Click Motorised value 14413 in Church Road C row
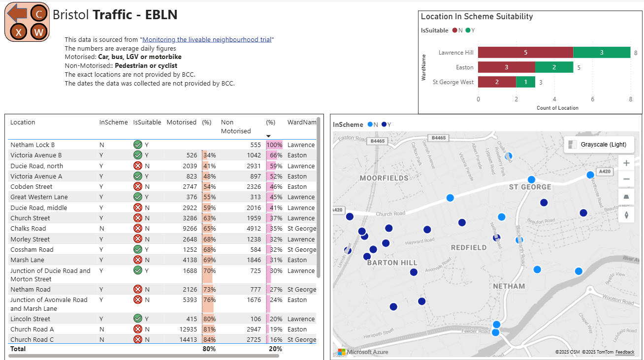Image resolution: width=644 pixels, height=360 pixels. click(186, 339)
